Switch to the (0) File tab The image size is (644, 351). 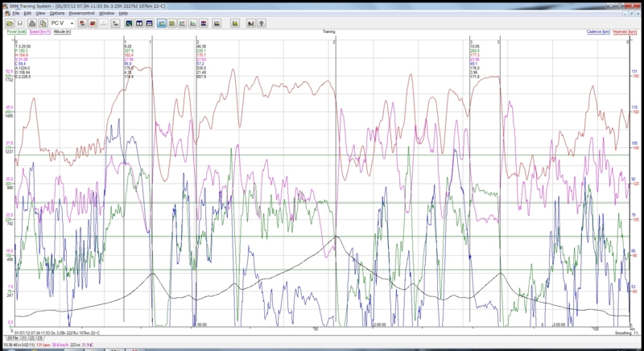[14, 338]
